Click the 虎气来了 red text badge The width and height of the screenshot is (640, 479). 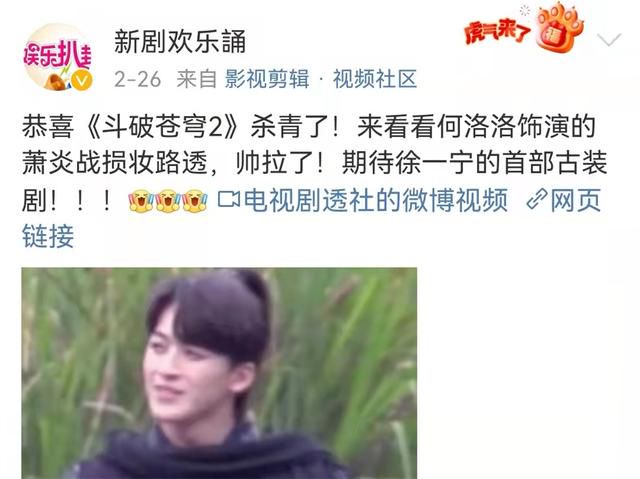(497, 31)
